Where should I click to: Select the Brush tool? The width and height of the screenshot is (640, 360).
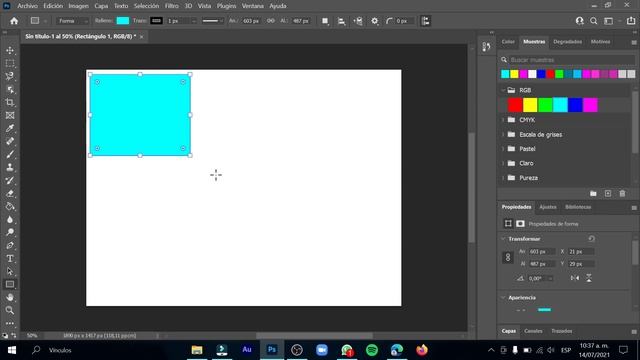coord(10,154)
